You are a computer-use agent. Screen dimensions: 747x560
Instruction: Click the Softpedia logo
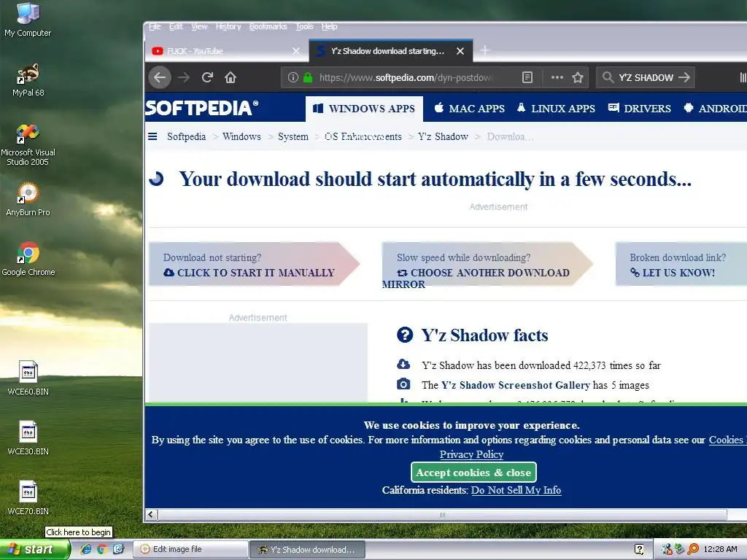(x=201, y=108)
